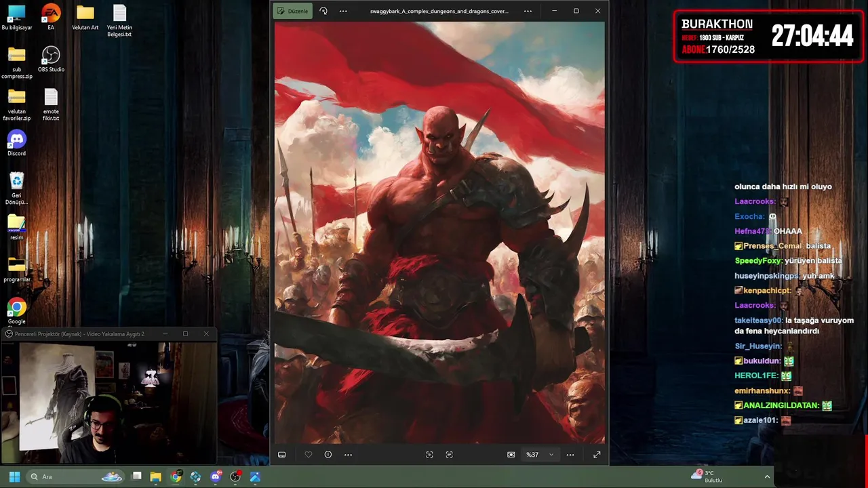Open the Bu bilgisayar desktop icon
The image size is (868, 488).
17,18
